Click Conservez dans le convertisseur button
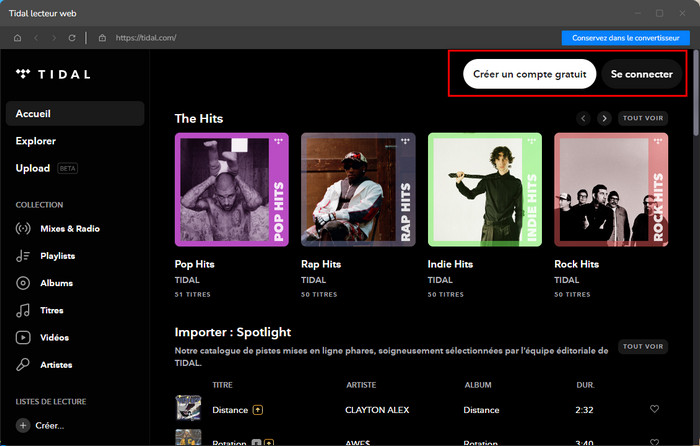 coord(625,38)
